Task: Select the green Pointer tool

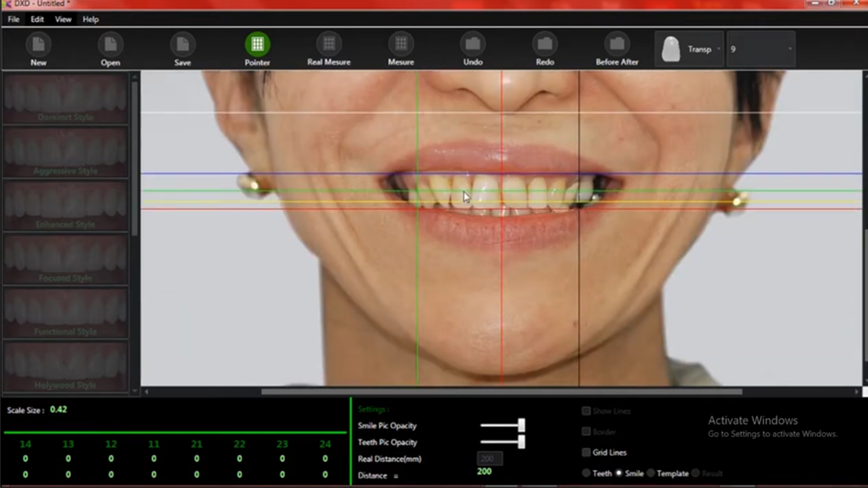Action: (x=257, y=45)
